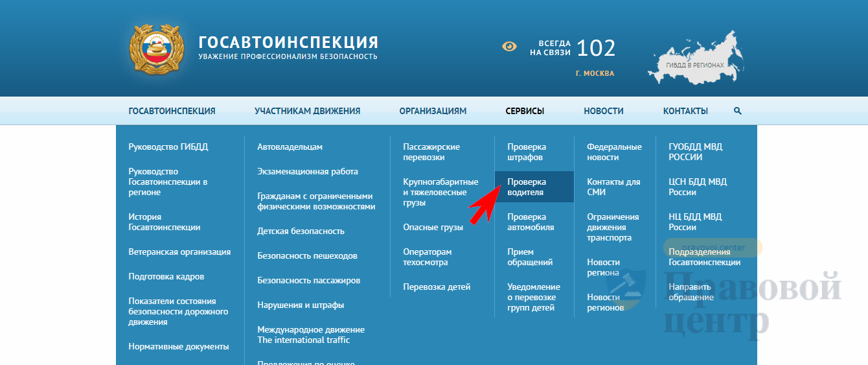Open the ГОСАВТОИНСПЕКЦИЯ top menu
Screen dimensions: 868x365
click(x=172, y=111)
